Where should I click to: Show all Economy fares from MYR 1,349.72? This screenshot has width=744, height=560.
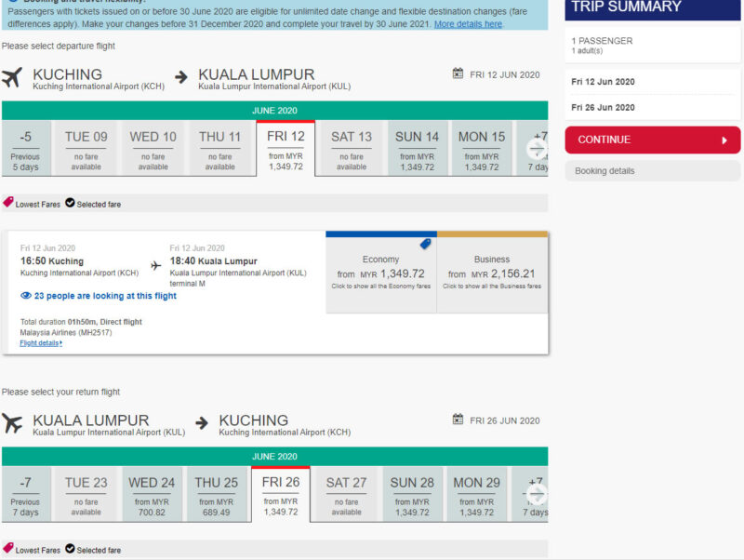(381, 273)
